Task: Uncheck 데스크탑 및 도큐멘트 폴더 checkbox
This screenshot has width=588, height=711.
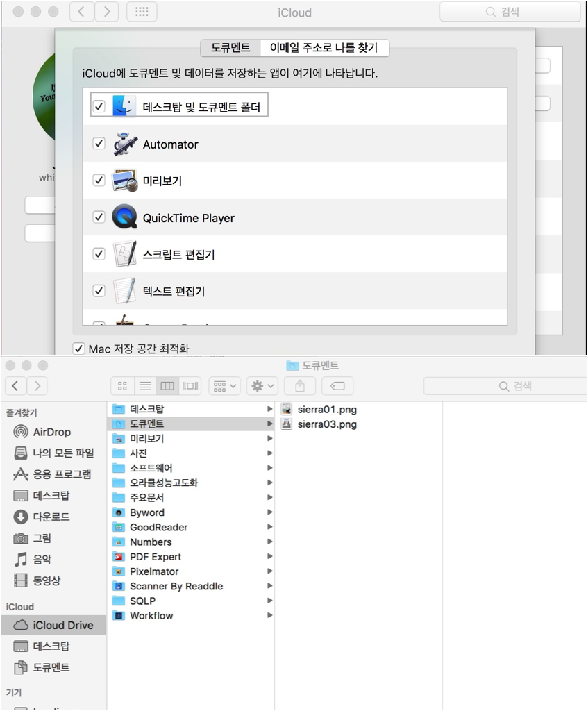Action: point(99,106)
